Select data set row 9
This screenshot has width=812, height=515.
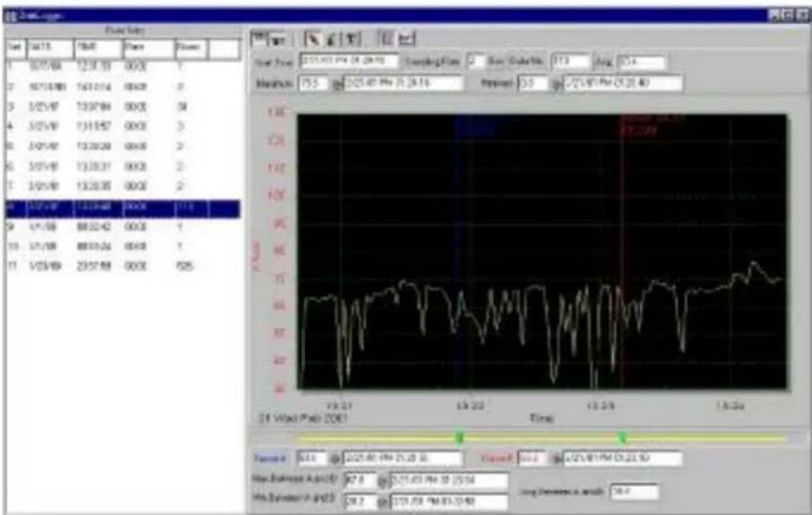122,226
